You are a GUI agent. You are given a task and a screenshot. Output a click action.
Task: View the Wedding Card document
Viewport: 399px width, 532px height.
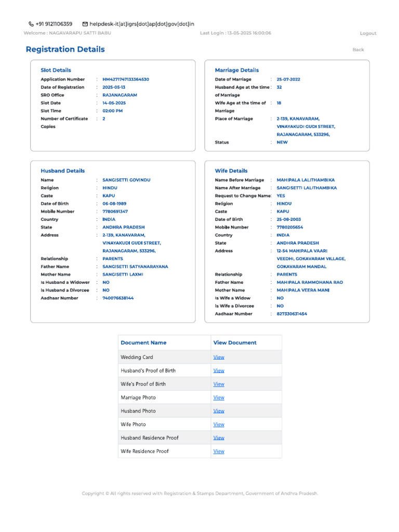pyautogui.click(x=219, y=357)
